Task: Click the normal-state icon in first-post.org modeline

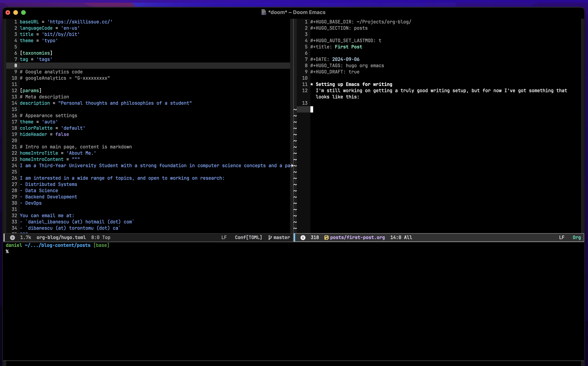Action: [x=303, y=237]
